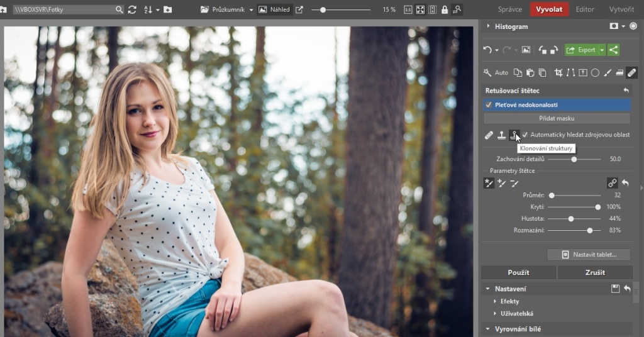Screen dimensions: 644x337
Task: Expand the Uživatelská group
Action: [x=495, y=314]
